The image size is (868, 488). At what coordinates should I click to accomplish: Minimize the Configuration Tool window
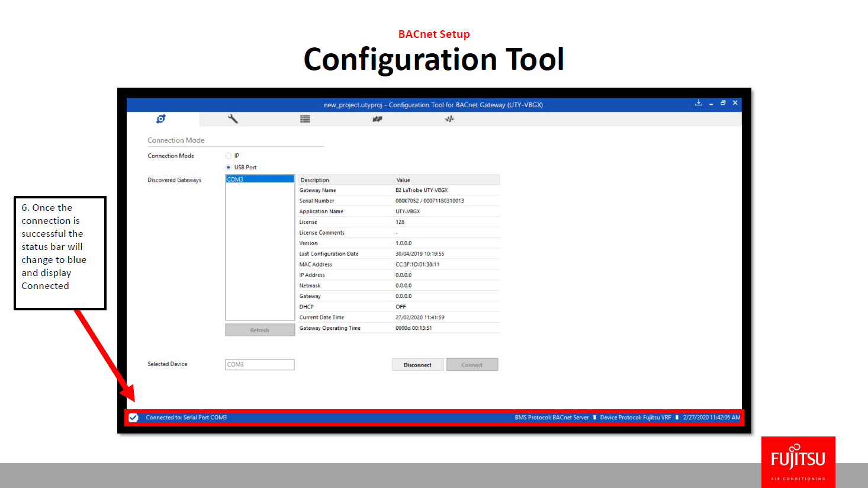point(711,104)
